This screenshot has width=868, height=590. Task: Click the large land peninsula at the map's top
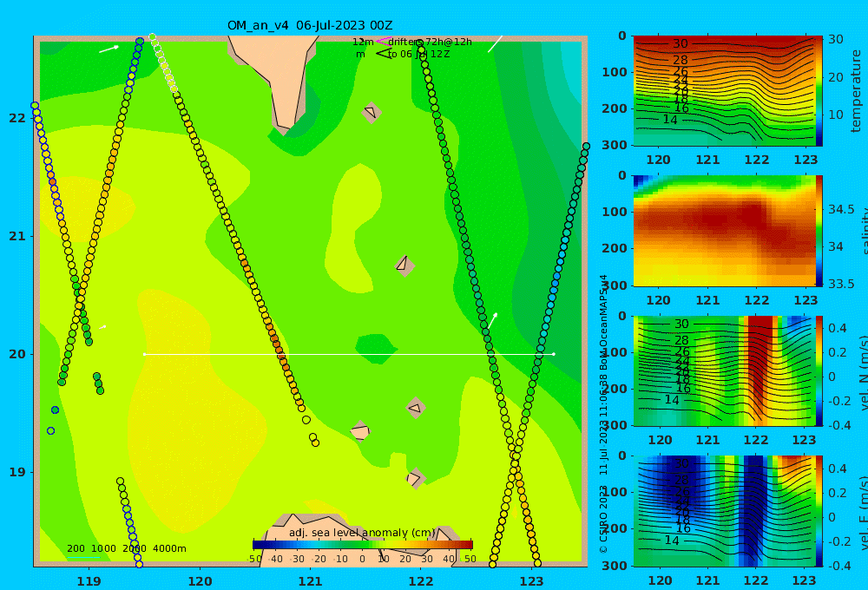277,77
